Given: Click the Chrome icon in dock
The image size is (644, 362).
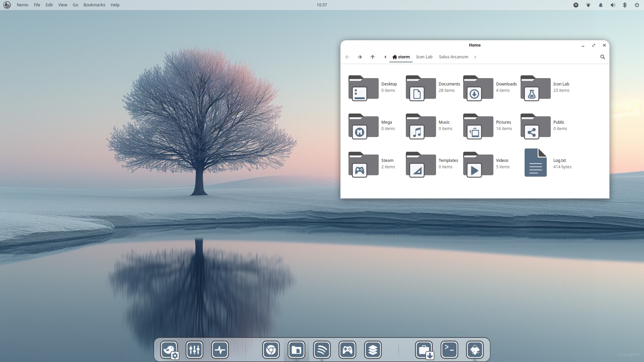Looking at the screenshot, I should point(271,350).
